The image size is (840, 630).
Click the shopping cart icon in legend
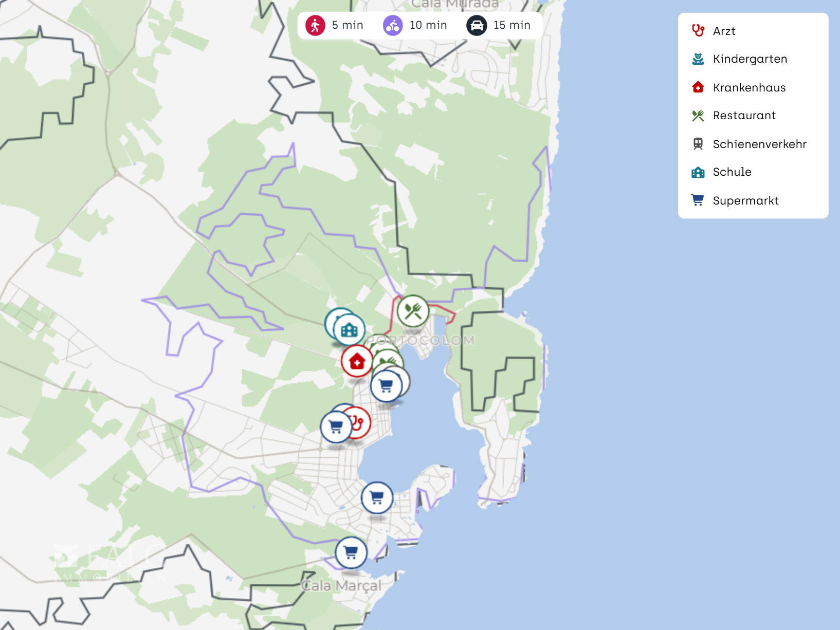[x=698, y=200]
